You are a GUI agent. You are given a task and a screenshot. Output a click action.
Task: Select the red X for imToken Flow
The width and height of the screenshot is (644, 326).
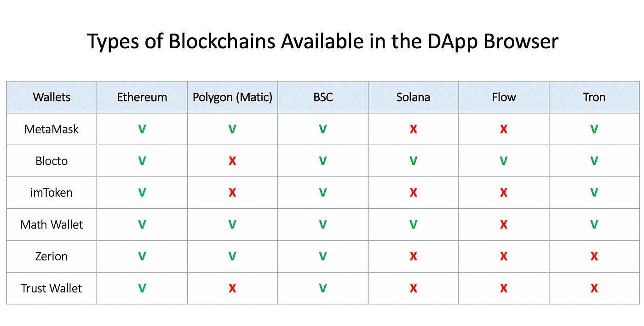[x=504, y=193]
